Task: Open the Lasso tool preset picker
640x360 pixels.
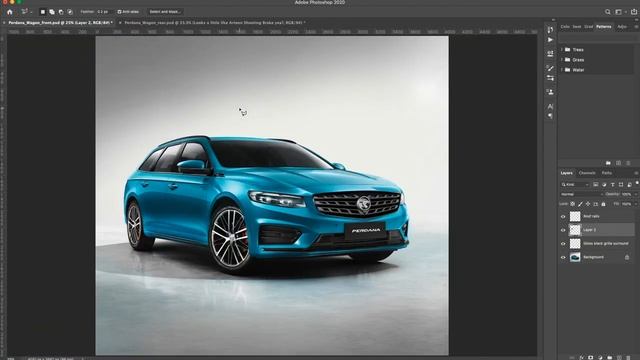Action: (x=27, y=12)
